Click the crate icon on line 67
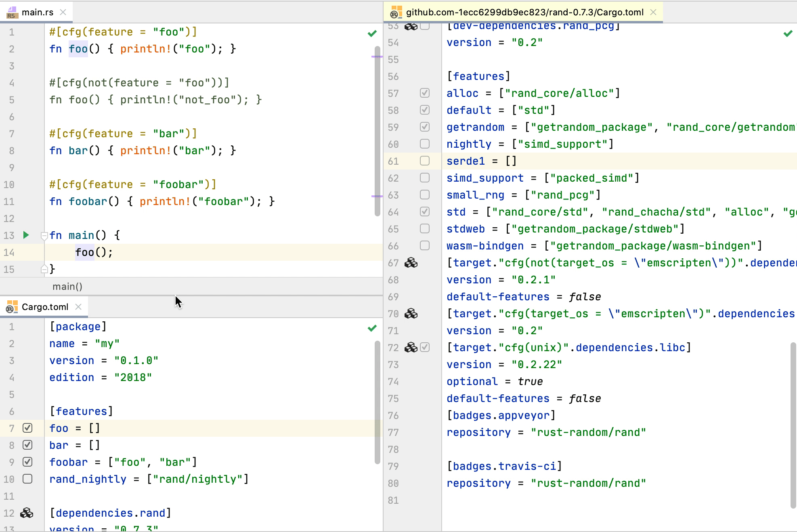Image resolution: width=797 pixels, height=532 pixels. [411, 263]
